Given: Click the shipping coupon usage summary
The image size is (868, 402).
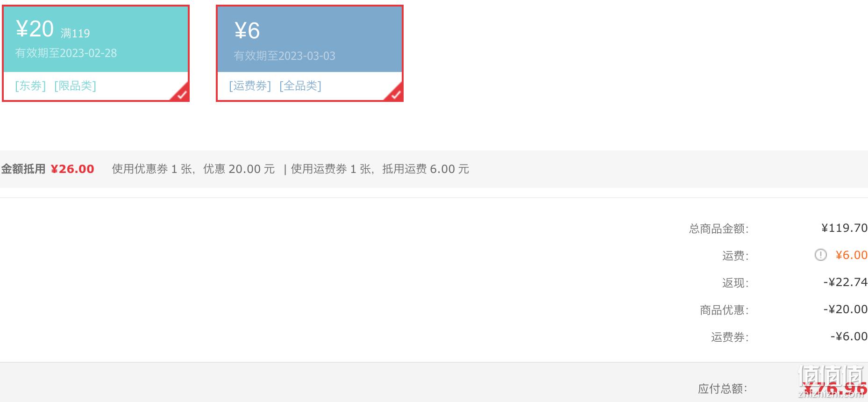Looking at the screenshot, I should click(x=380, y=169).
